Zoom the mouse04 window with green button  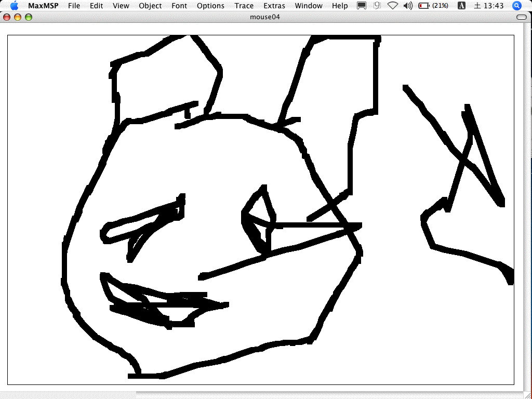pos(29,17)
